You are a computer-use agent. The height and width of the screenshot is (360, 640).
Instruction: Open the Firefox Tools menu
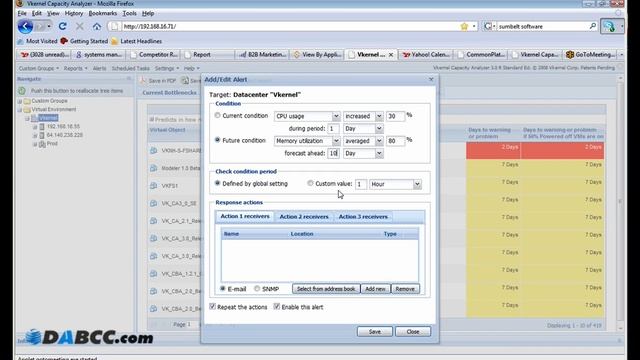[129, 13]
